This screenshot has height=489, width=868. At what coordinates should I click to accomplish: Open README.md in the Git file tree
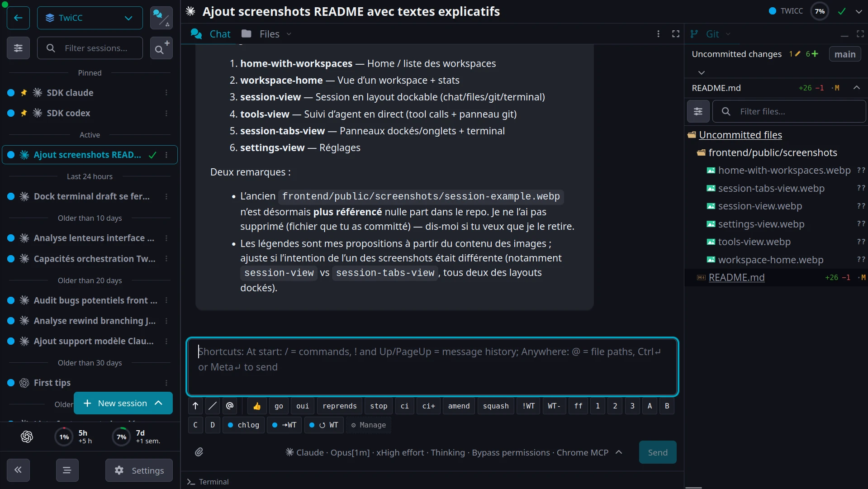[x=736, y=277]
